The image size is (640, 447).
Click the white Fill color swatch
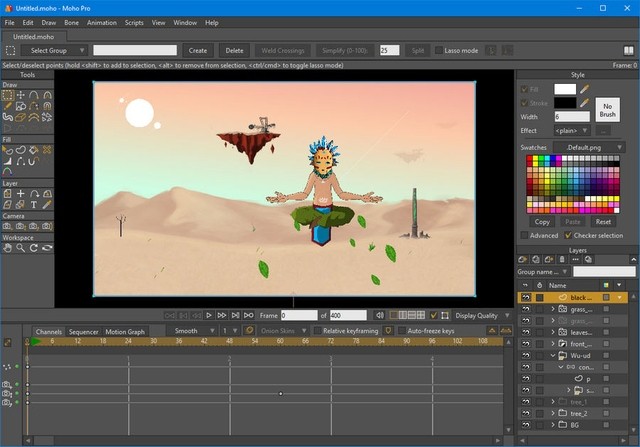tap(565, 90)
